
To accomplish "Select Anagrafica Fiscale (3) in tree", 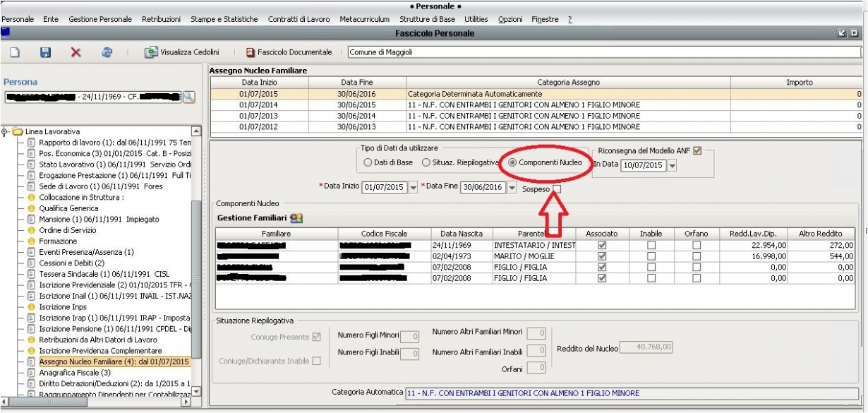I will pyautogui.click(x=75, y=372).
